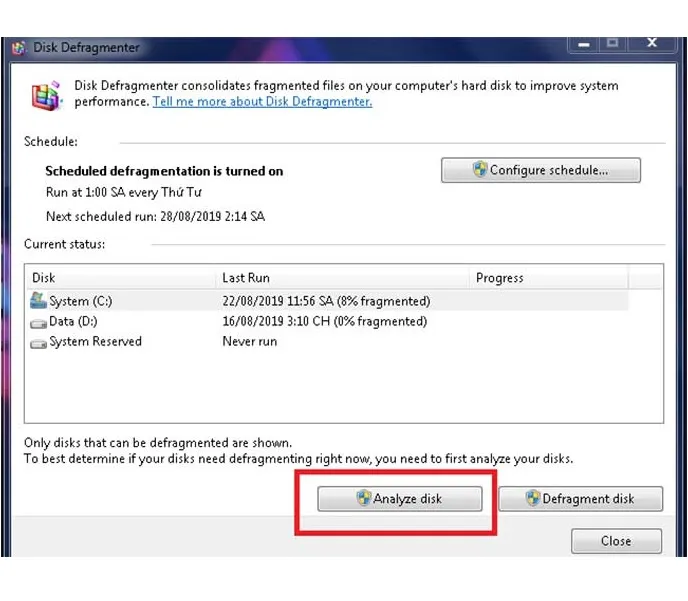Screen dimensions: 688x601
Task: Click the Analyze disk button
Action: tap(400, 498)
